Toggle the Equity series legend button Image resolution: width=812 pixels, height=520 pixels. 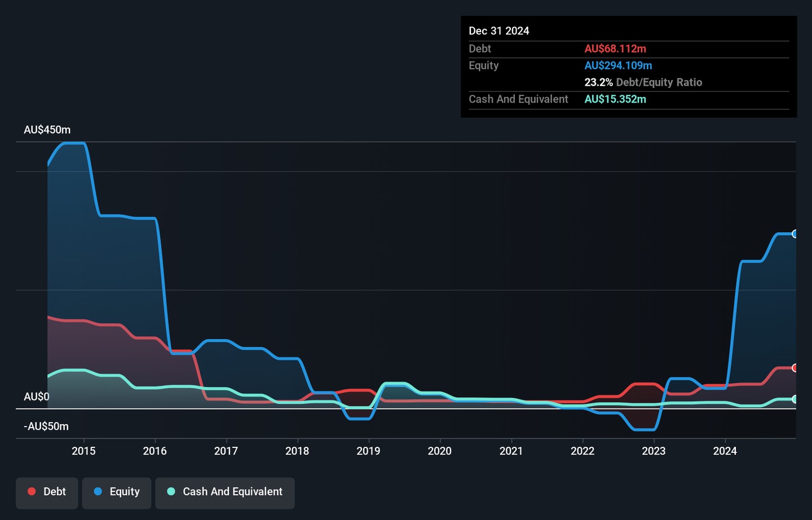click(117, 492)
